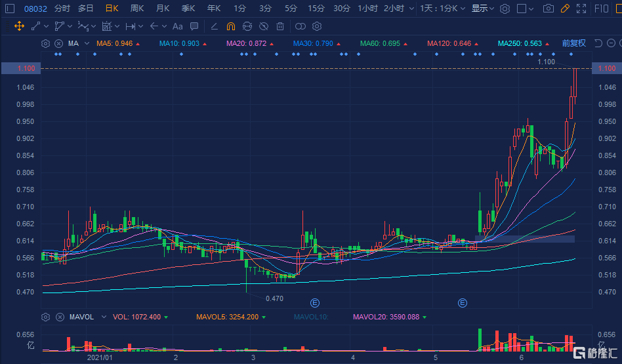Select the cross-arrow move cursor tool
622x364 pixels.
point(18,26)
